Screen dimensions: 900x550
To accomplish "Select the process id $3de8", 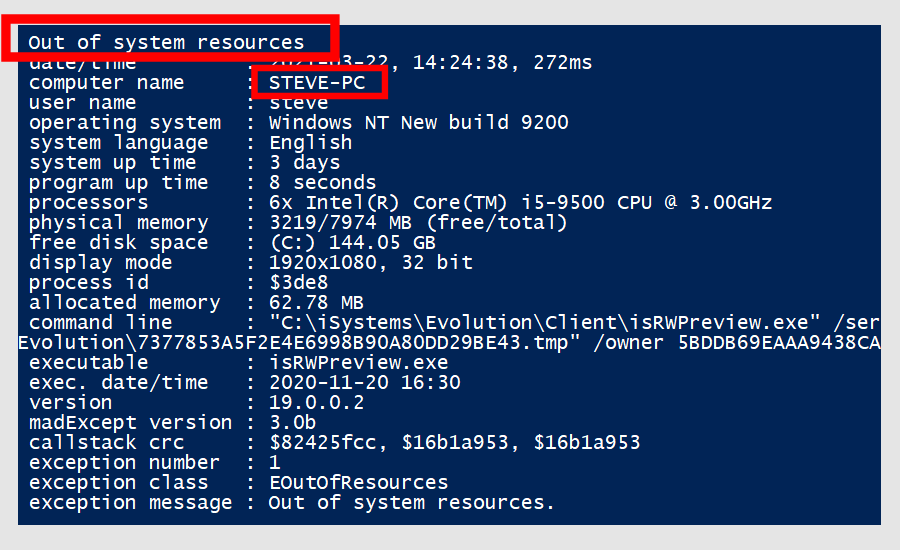I will [298, 282].
